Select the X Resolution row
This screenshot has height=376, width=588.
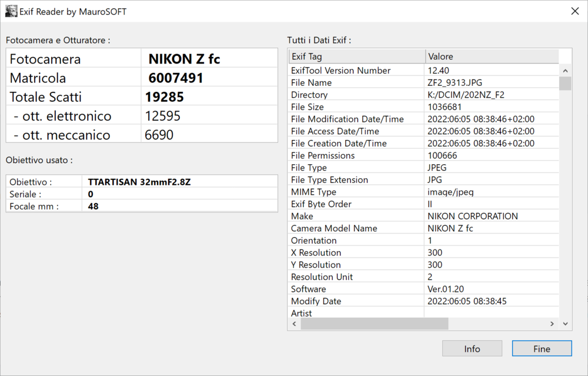[x=424, y=252]
